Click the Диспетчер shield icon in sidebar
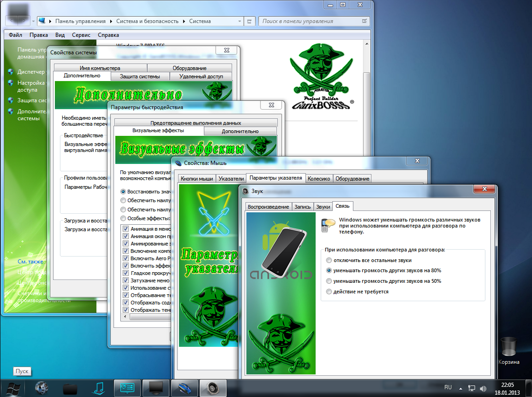 (11, 72)
